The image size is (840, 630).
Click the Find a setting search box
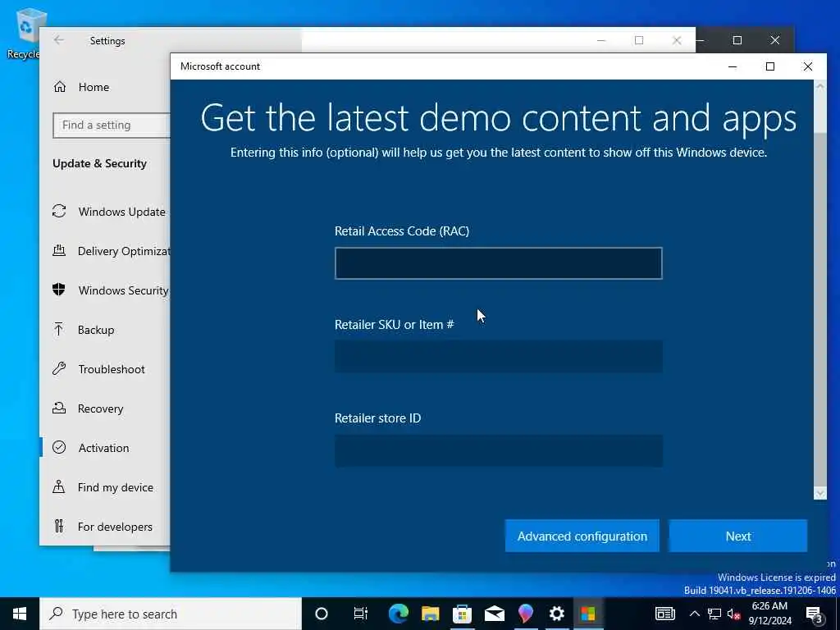click(112, 125)
